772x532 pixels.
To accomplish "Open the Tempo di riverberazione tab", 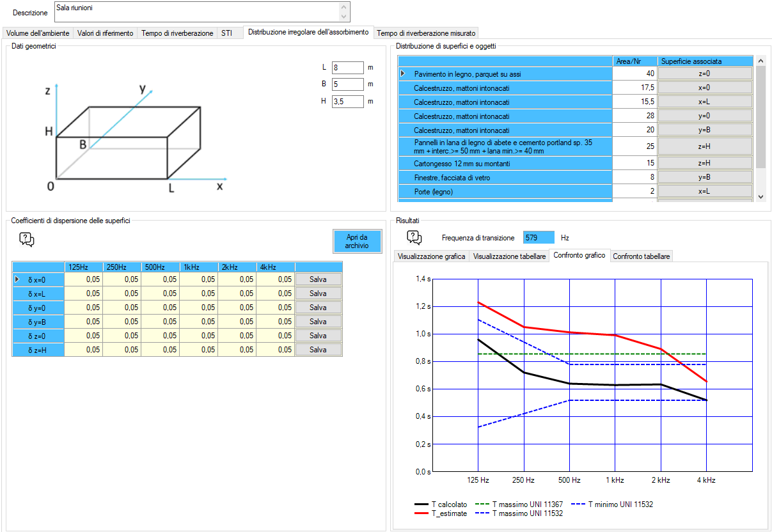I will click(x=177, y=33).
